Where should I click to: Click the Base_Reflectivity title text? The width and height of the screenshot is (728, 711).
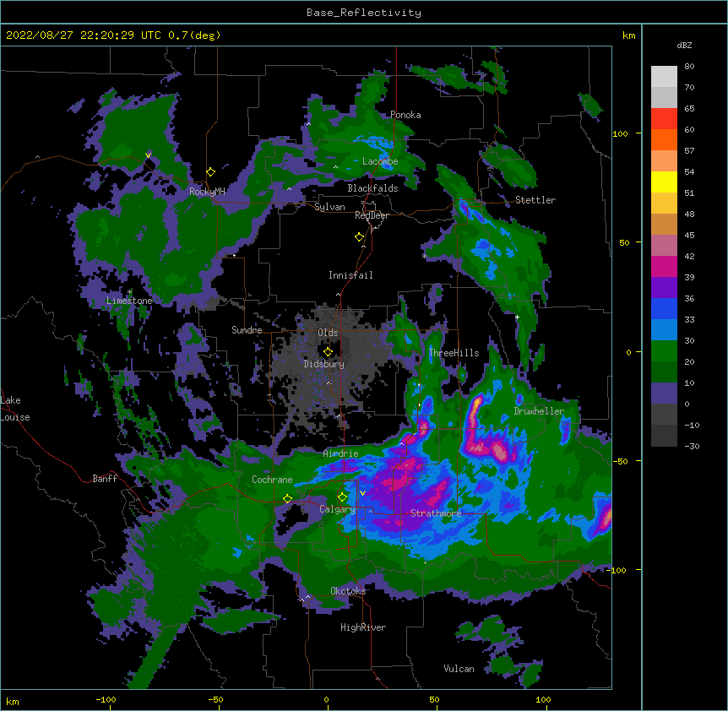[x=364, y=13]
